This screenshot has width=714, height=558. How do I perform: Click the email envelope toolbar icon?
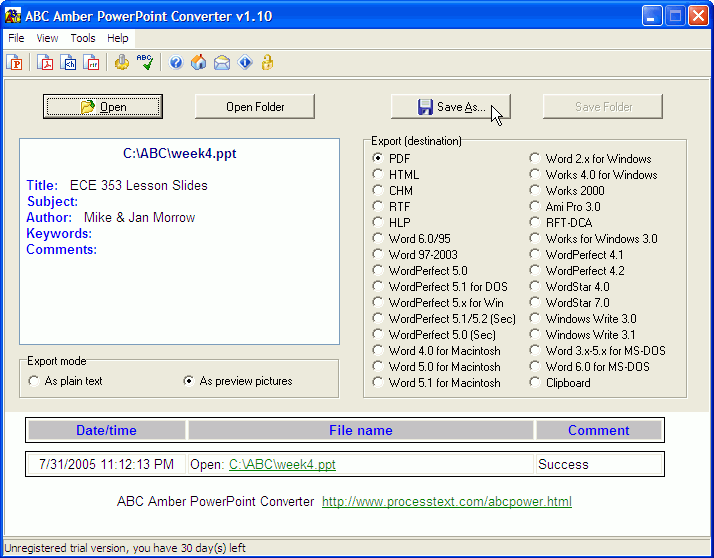tap(221, 63)
